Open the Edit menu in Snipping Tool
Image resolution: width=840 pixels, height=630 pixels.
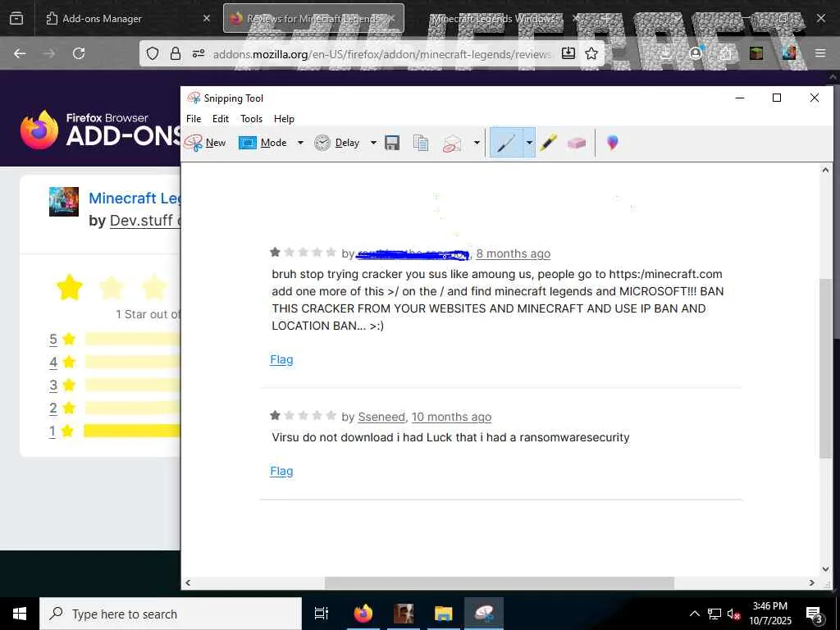point(220,119)
